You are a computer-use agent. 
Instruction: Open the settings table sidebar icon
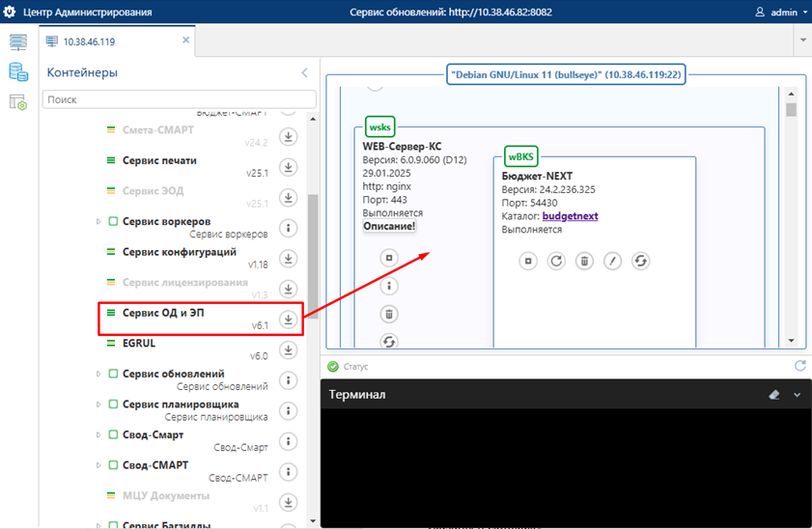pos(18,102)
